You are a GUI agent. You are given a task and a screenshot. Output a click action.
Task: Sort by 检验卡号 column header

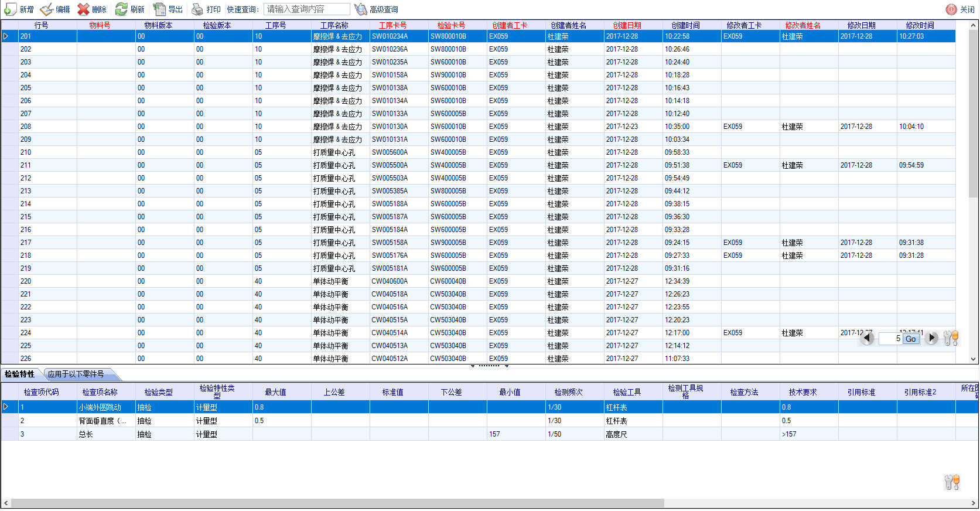tap(451, 25)
